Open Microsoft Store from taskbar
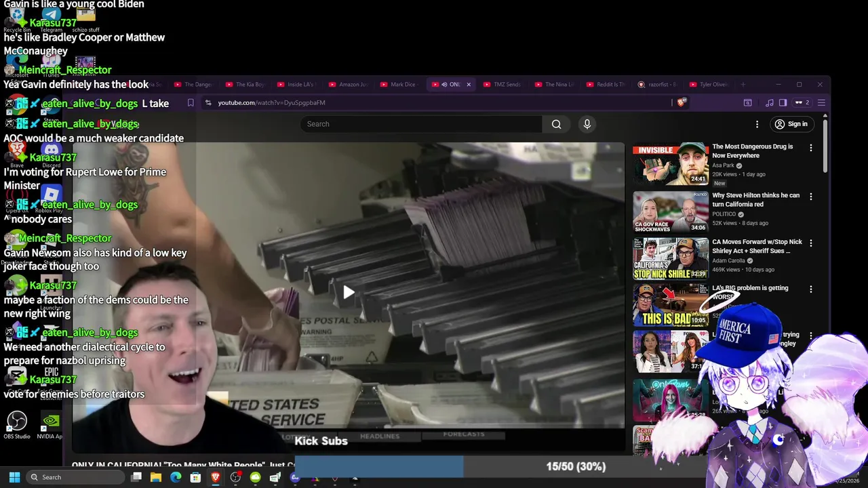868x488 pixels. pos(195,477)
